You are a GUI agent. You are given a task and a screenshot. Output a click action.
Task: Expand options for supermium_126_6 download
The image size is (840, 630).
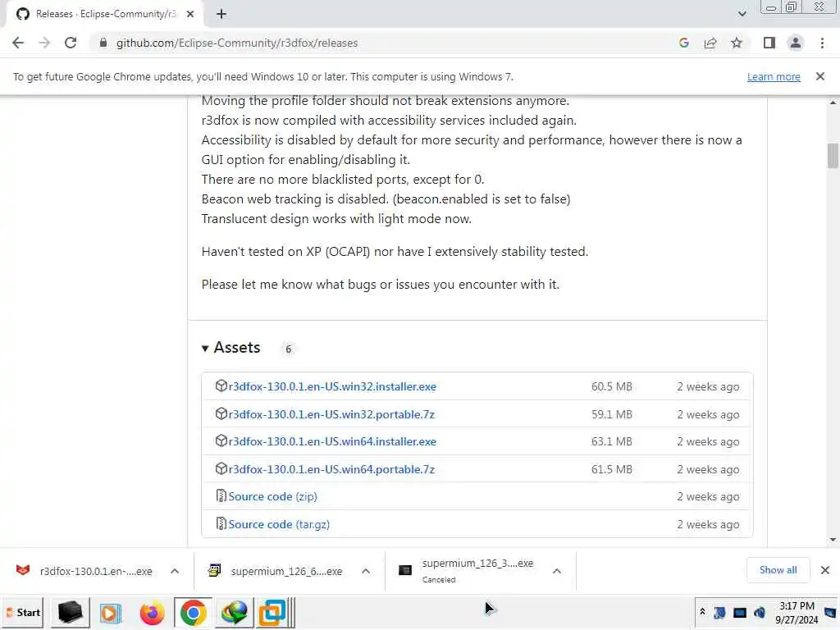click(366, 571)
